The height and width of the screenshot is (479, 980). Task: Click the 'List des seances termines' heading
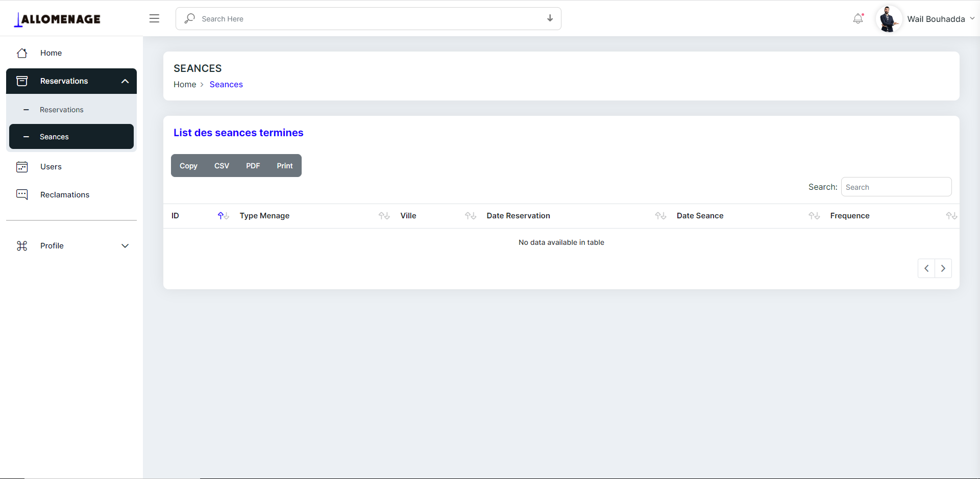point(238,133)
